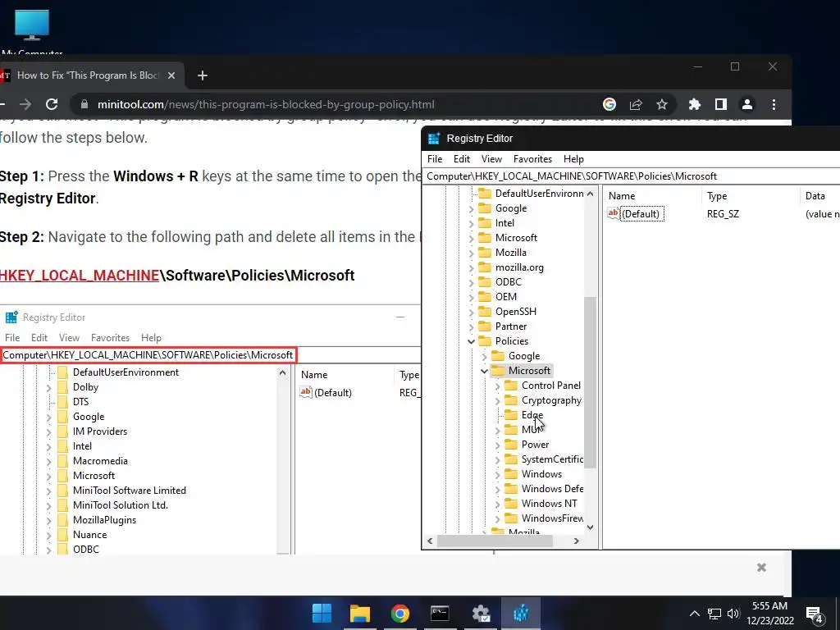Click the Registry Editor title bar icon

(433, 139)
